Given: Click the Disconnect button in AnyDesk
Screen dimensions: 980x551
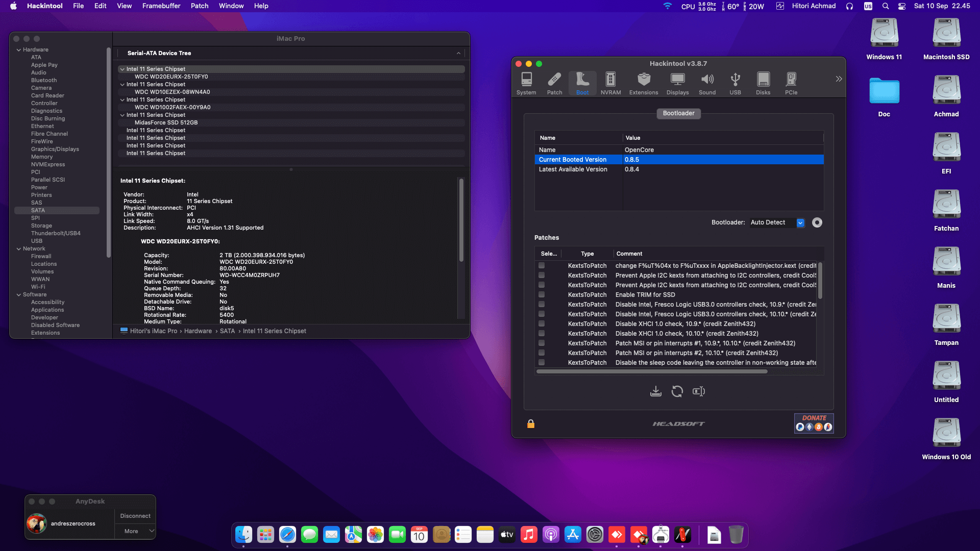Looking at the screenshot, I should click(x=135, y=516).
